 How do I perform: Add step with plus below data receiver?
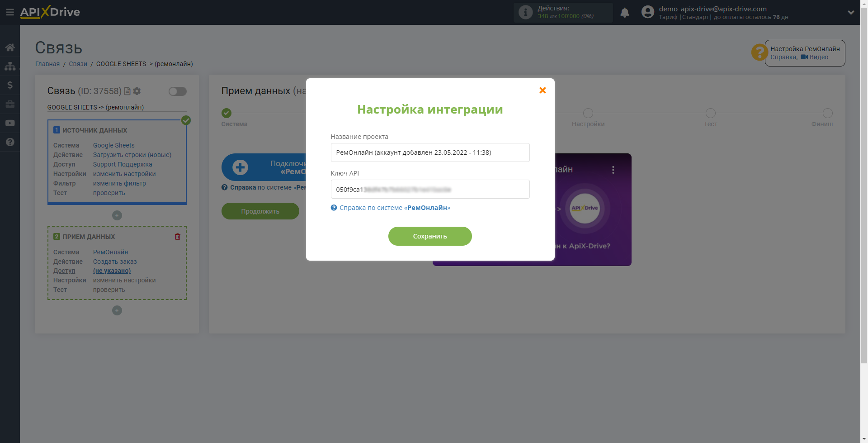[117, 310]
